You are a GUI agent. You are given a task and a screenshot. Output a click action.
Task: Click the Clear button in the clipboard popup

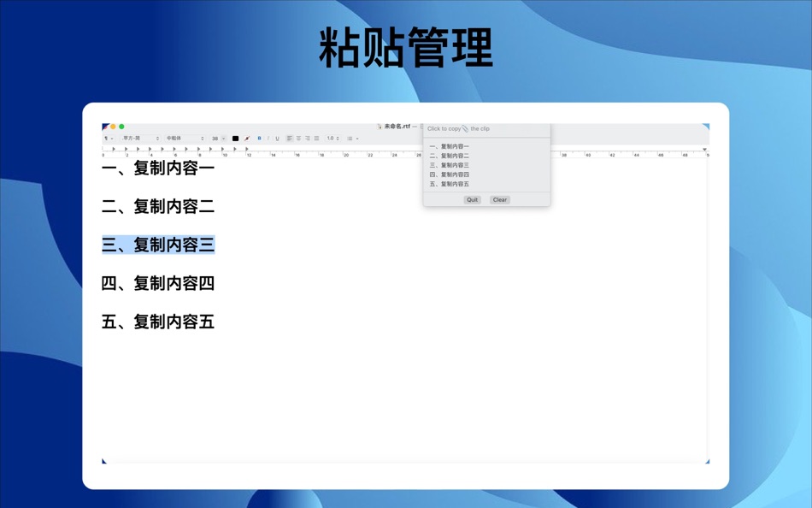(x=500, y=199)
